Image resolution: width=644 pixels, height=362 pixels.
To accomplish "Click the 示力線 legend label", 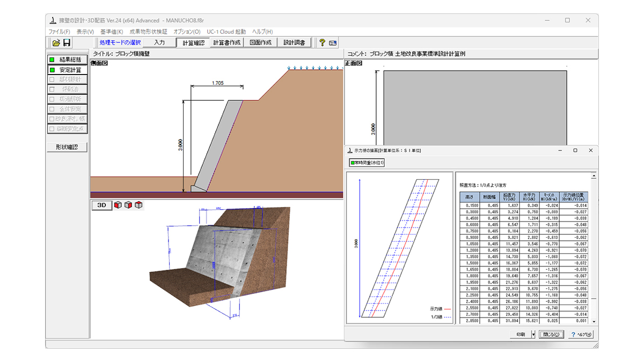I will click(435, 309).
